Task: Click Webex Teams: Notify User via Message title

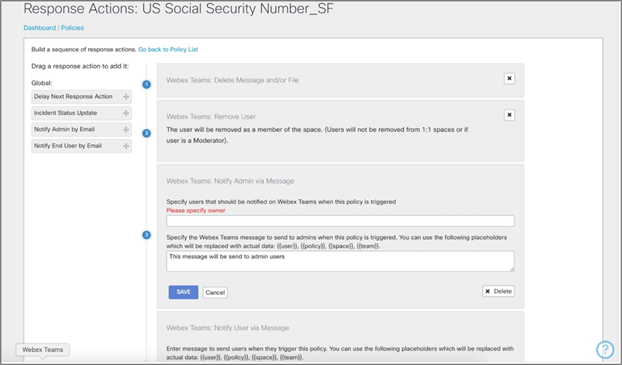Action: coord(228,328)
